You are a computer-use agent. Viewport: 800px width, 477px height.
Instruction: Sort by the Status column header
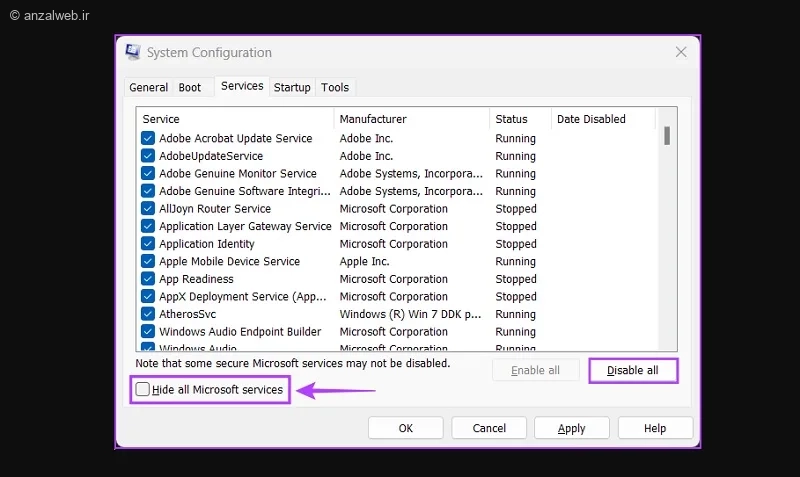tap(520, 119)
